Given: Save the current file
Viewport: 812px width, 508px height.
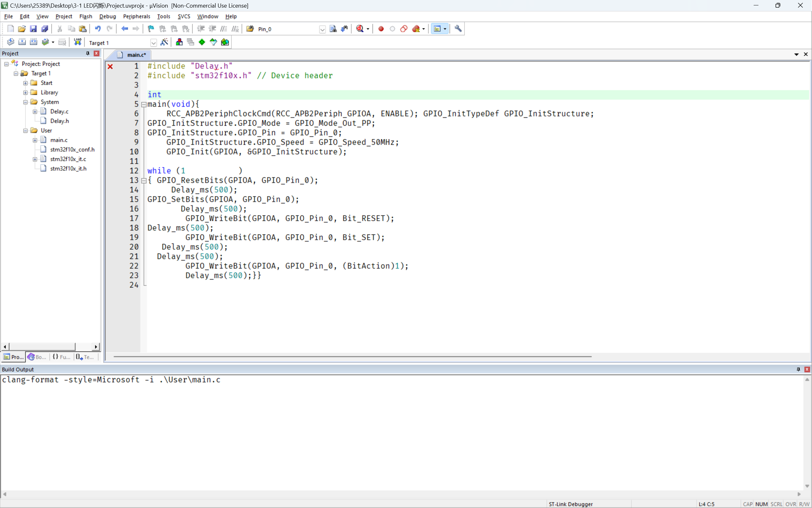Looking at the screenshot, I should pyautogui.click(x=33, y=29).
